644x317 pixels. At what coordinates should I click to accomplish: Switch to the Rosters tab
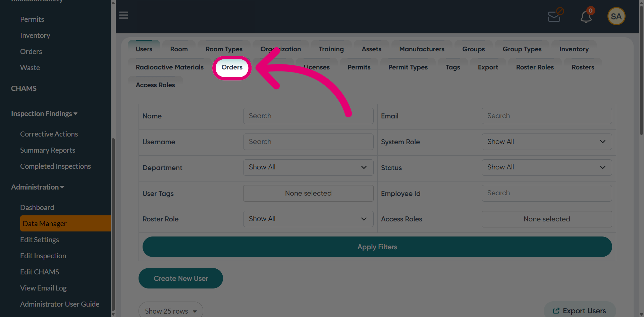(583, 67)
